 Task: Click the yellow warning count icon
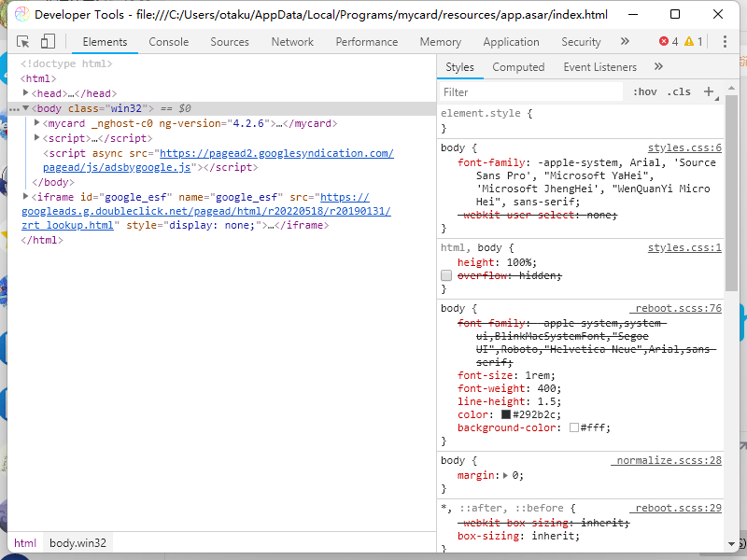[689, 42]
